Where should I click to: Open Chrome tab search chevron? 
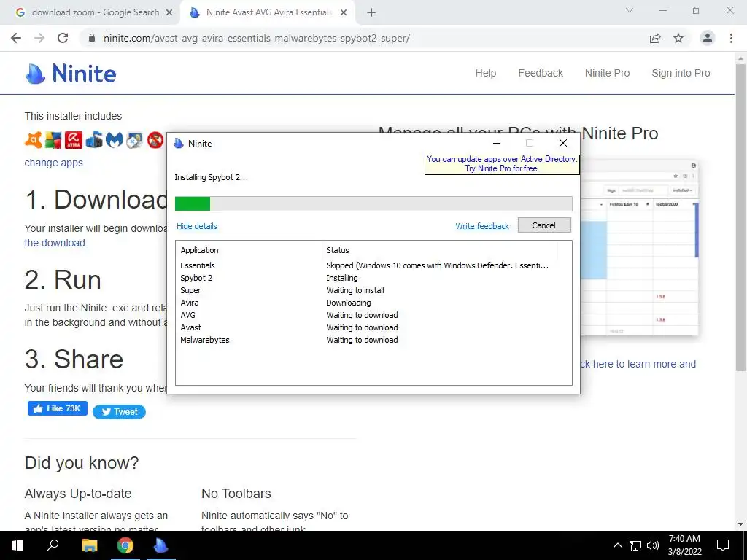click(x=630, y=10)
